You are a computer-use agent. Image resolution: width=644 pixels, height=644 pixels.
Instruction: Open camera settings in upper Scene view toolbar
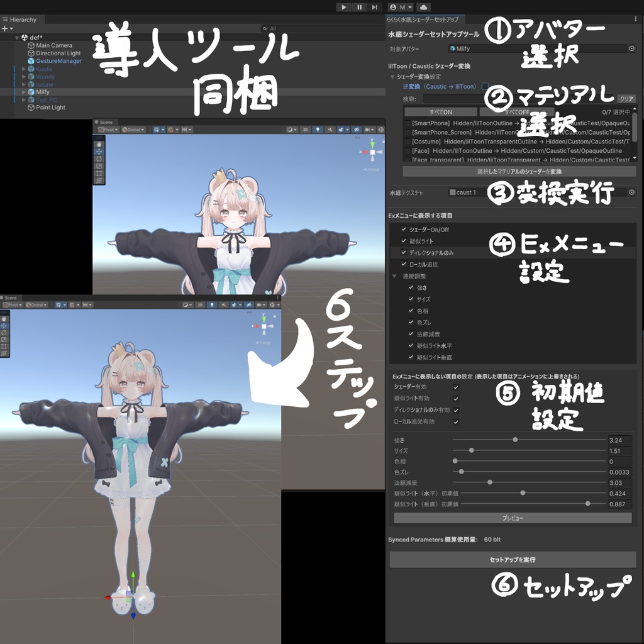tap(369, 130)
